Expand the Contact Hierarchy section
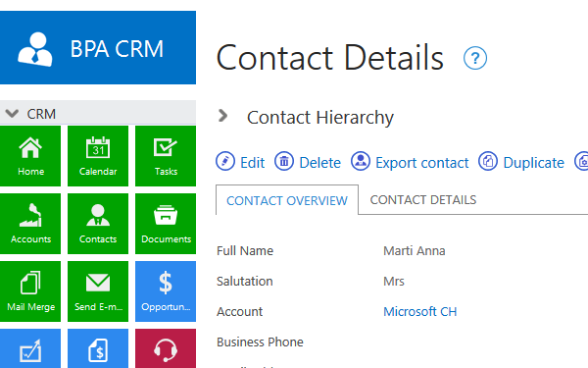Screen dimensions: 588x368 coord(223,116)
